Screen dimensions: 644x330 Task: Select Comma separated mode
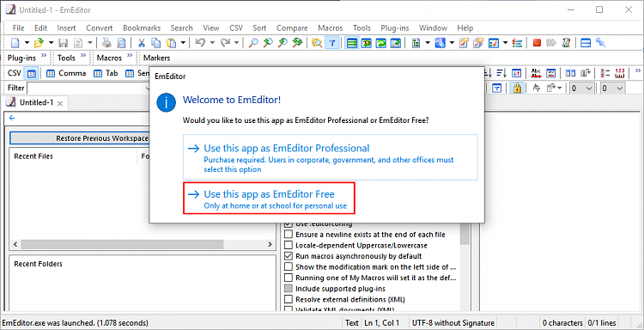(66, 74)
